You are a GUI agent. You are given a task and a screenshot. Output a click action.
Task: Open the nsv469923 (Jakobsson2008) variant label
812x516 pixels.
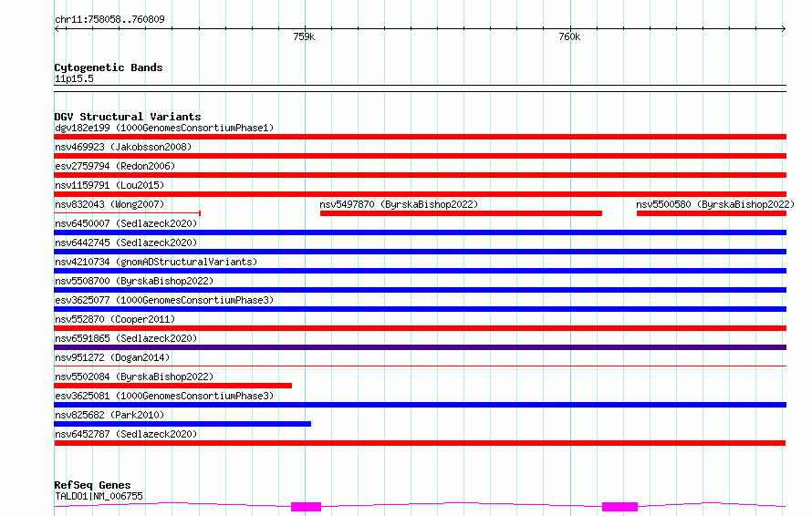tap(123, 147)
